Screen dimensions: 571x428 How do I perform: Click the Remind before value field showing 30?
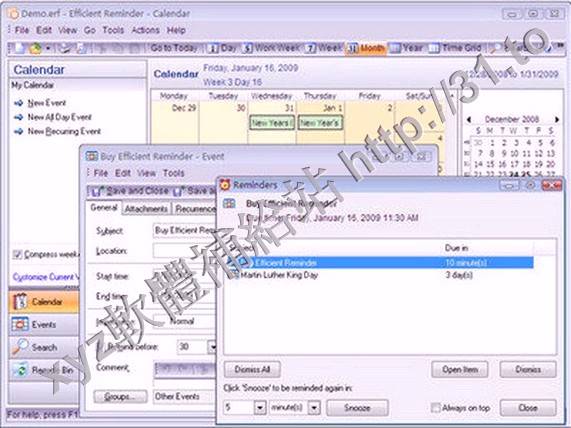(192, 346)
